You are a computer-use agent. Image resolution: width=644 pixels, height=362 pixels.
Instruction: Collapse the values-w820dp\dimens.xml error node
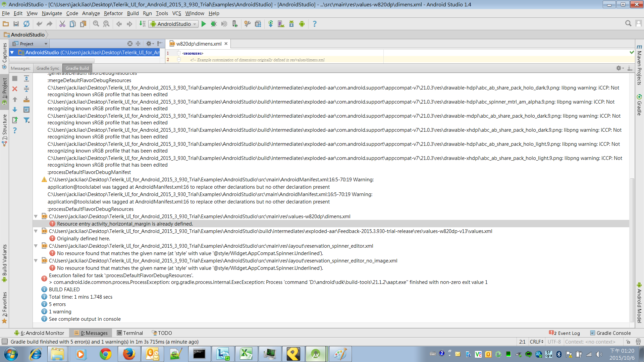click(36, 217)
